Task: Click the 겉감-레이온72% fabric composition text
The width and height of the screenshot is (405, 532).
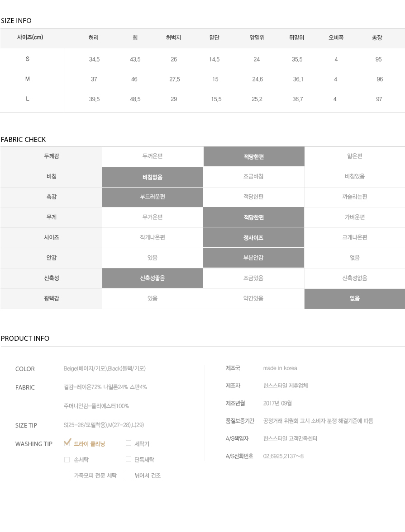Action: [x=105, y=387]
